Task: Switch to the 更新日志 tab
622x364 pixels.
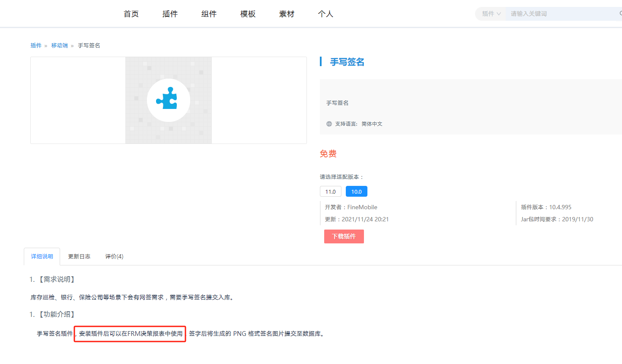Action: click(79, 256)
